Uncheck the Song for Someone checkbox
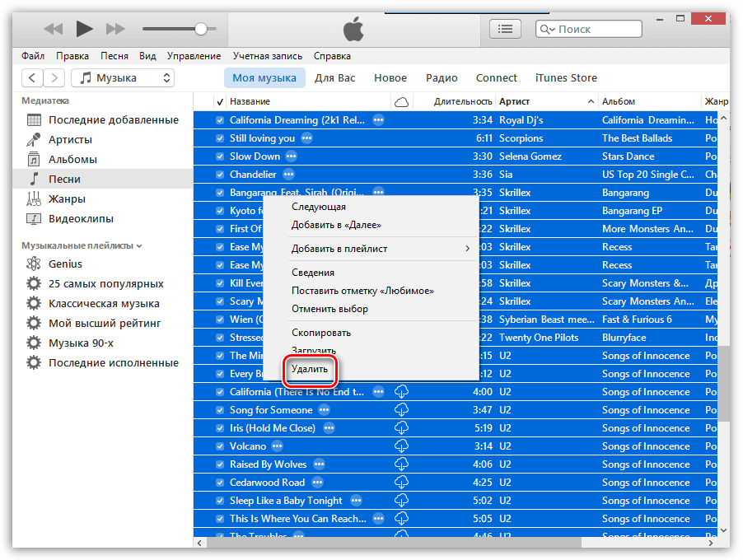This screenshot has height=560, width=743. 220,410
